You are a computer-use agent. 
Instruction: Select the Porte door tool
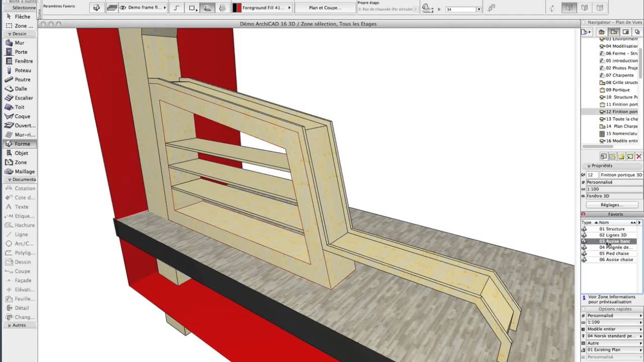click(19, 52)
